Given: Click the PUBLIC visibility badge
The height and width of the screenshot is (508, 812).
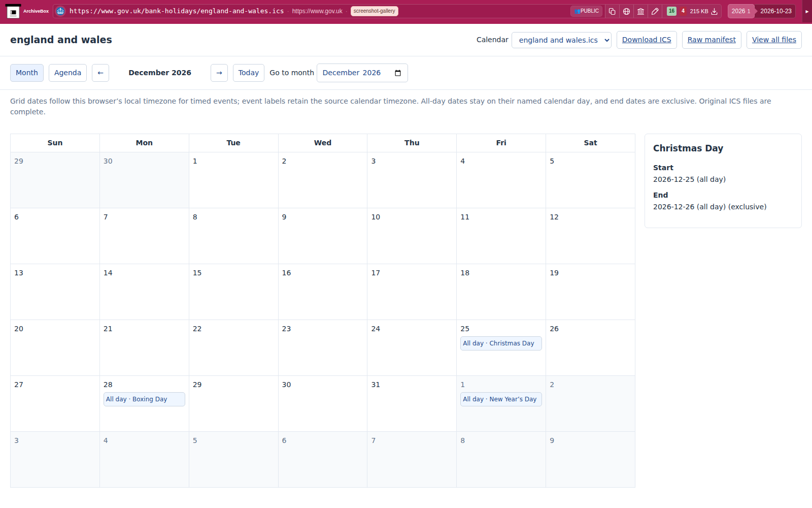Looking at the screenshot, I should click(587, 11).
